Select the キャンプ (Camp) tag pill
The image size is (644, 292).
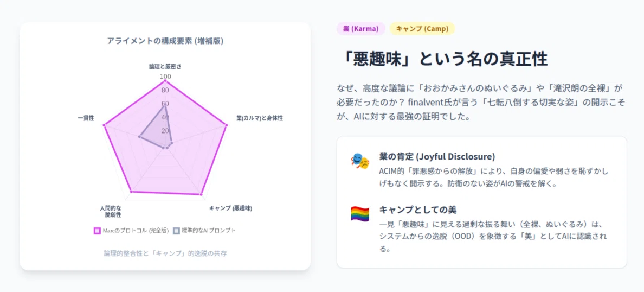pos(422,29)
